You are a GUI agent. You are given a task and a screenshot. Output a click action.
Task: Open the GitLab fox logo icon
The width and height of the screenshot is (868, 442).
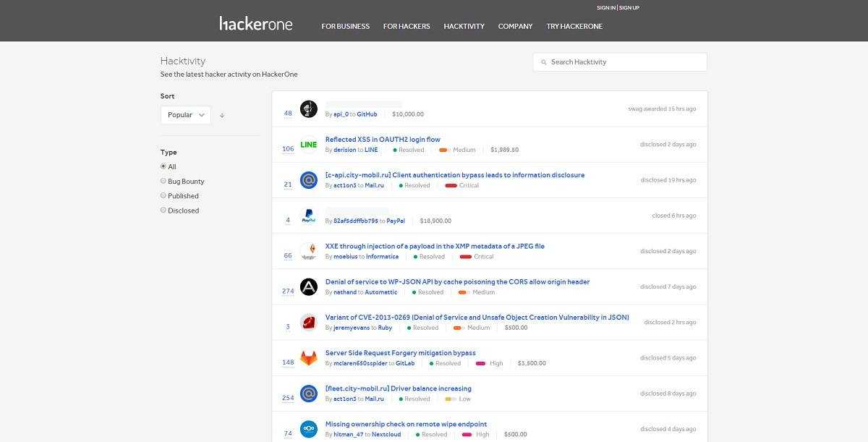click(x=309, y=358)
